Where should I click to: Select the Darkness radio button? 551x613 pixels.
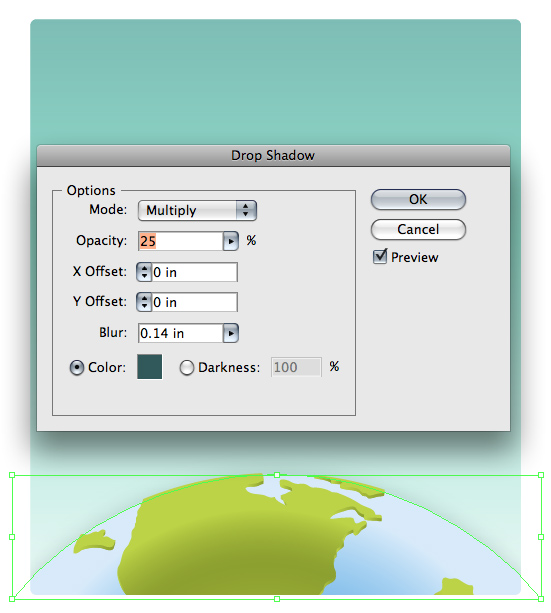coord(187,367)
